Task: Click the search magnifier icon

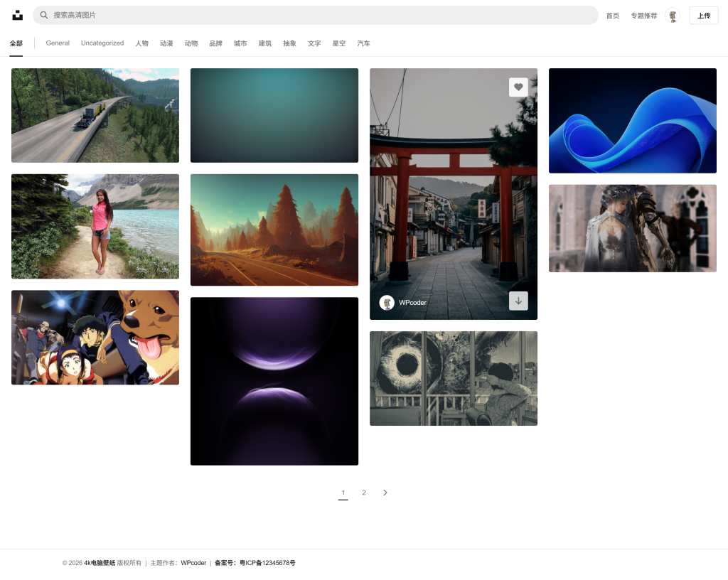Action: tap(44, 15)
